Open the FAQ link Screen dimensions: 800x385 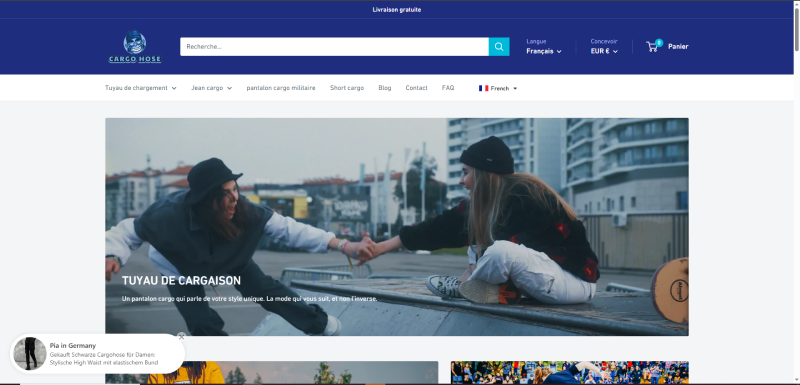[448, 88]
